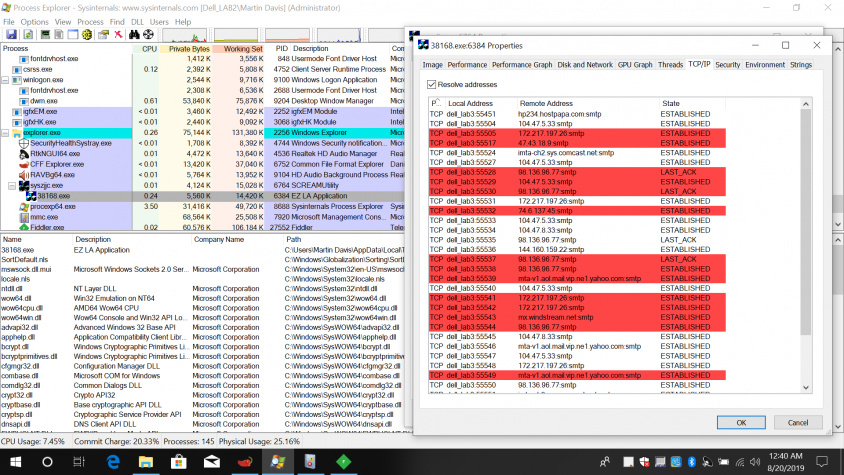The image size is (844, 475).
Task: Sort processes by CPU column header
Action: (145, 48)
